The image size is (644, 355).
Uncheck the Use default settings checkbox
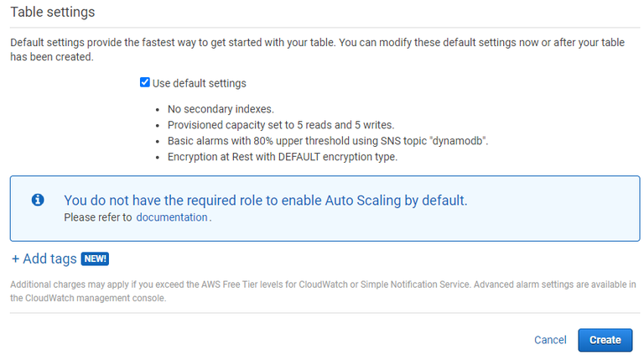[145, 83]
